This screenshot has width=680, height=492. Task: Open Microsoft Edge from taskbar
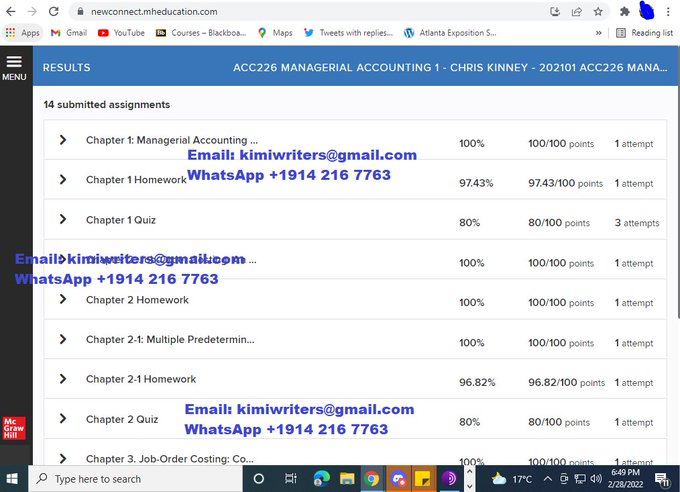pyautogui.click(x=321, y=479)
